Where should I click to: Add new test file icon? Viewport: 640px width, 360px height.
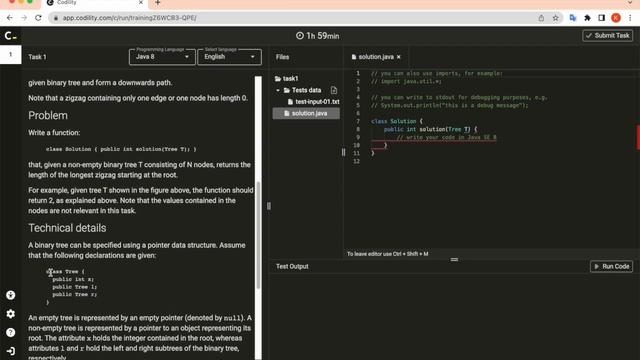coord(334,90)
